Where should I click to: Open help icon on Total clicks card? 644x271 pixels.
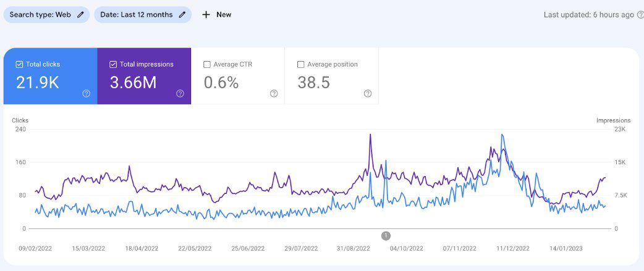[x=87, y=93]
